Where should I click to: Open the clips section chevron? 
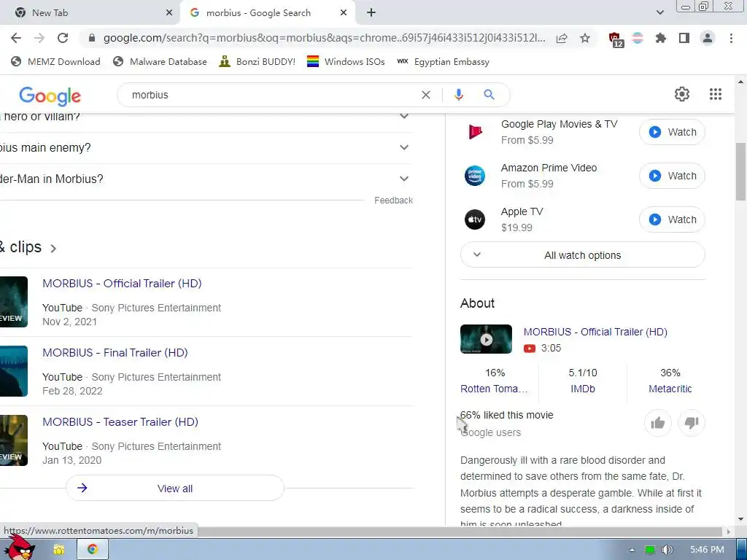(x=53, y=249)
